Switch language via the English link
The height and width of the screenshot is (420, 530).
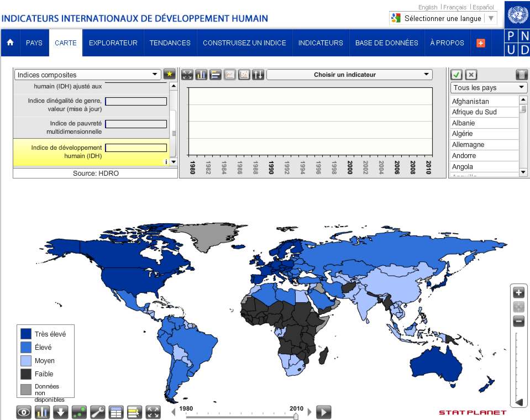pyautogui.click(x=427, y=7)
